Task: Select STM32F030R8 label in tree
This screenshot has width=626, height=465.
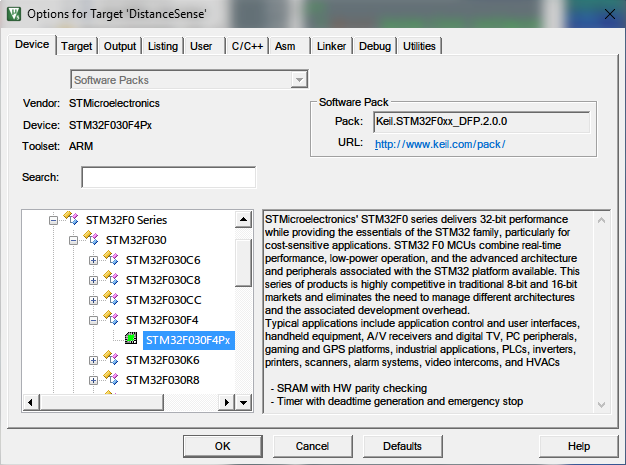Action: coord(162,380)
